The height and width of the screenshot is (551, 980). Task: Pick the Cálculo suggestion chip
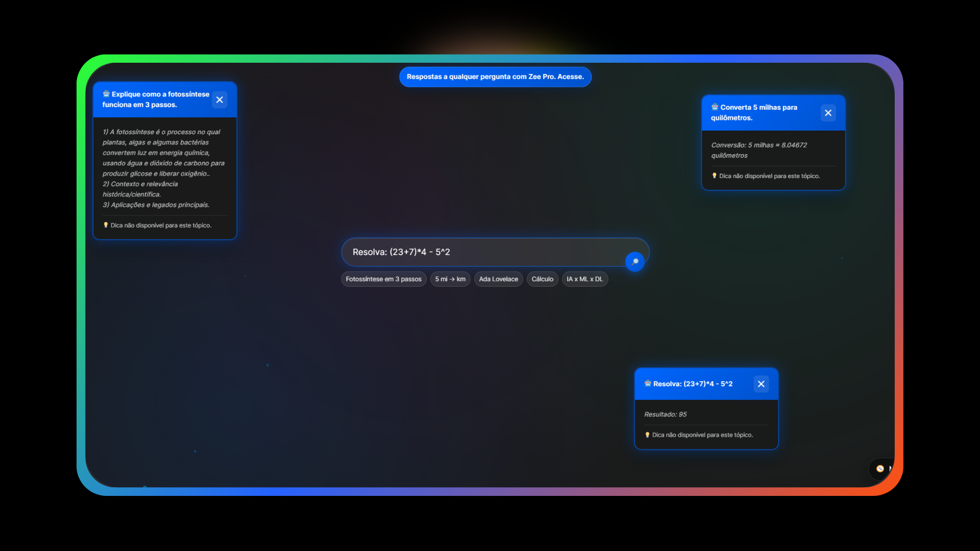point(542,279)
